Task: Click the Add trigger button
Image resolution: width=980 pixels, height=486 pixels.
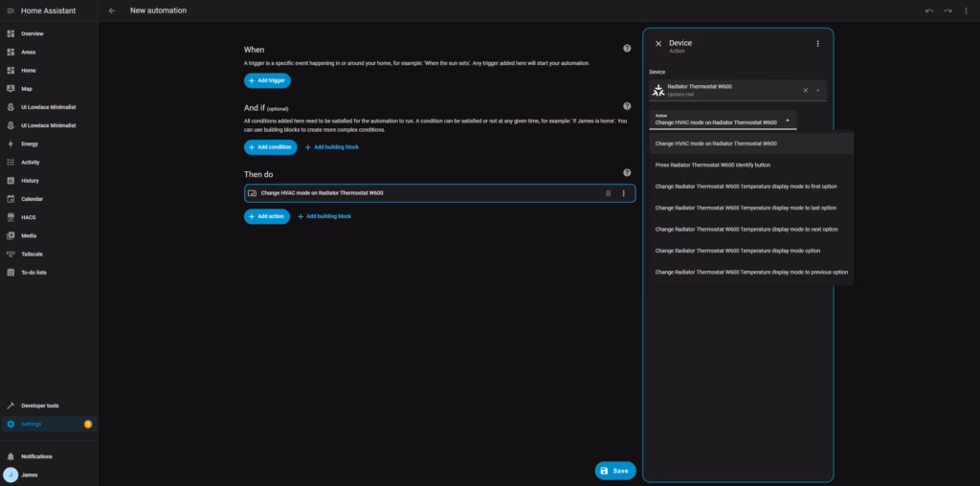Action: (x=267, y=80)
